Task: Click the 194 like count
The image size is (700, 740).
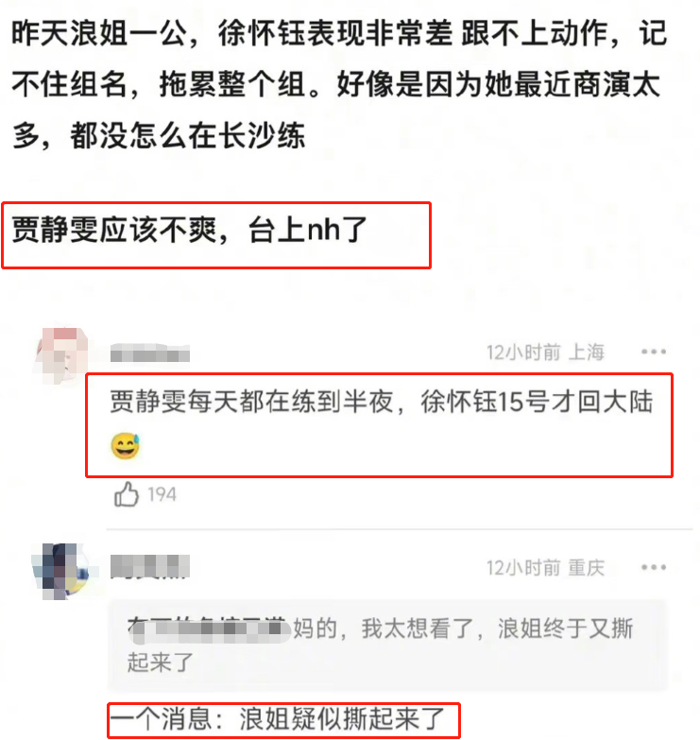Action: click(162, 494)
